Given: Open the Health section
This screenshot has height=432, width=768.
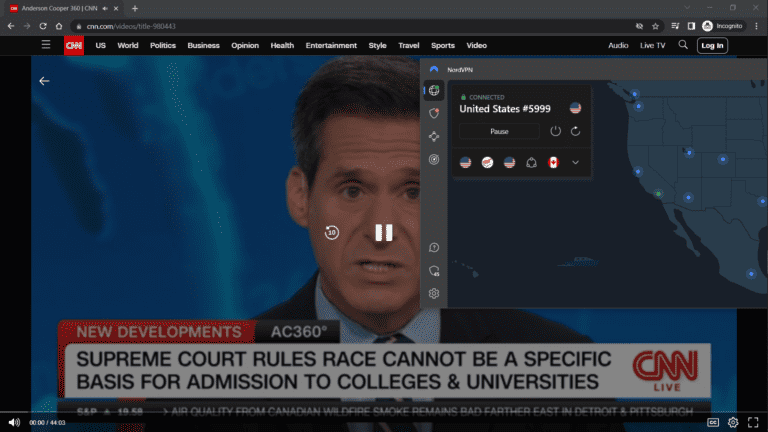Looking at the screenshot, I should pos(282,46).
